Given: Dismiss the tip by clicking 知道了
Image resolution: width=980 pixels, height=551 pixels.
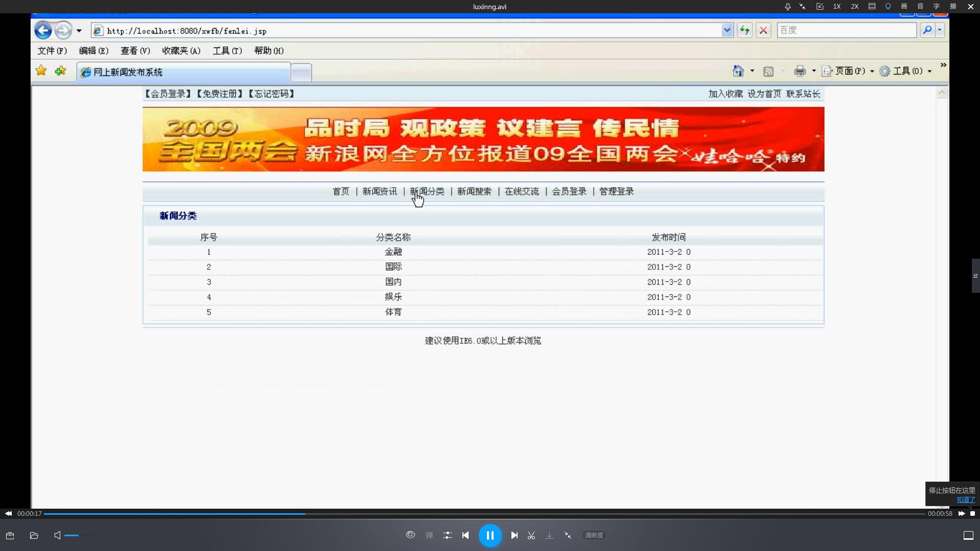Looking at the screenshot, I should (966, 500).
